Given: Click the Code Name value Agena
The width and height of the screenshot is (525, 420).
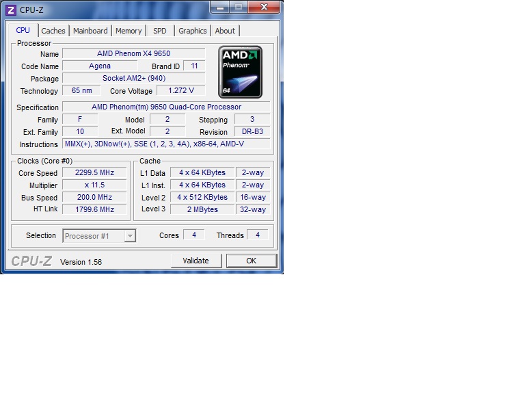Looking at the screenshot, I should tap(100, 66).
